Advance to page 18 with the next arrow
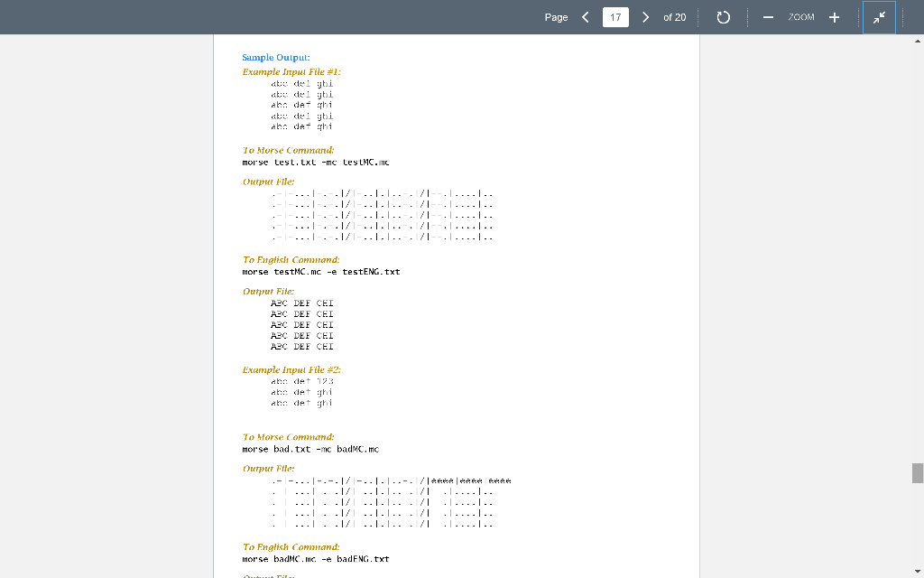The height and width of the screenshot is (578, 924). pos(645,16)
